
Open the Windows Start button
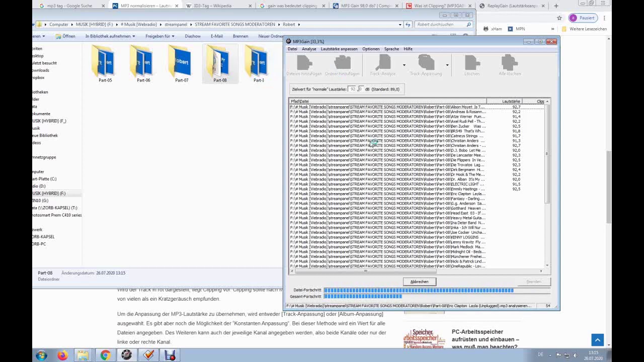(42, 355)
